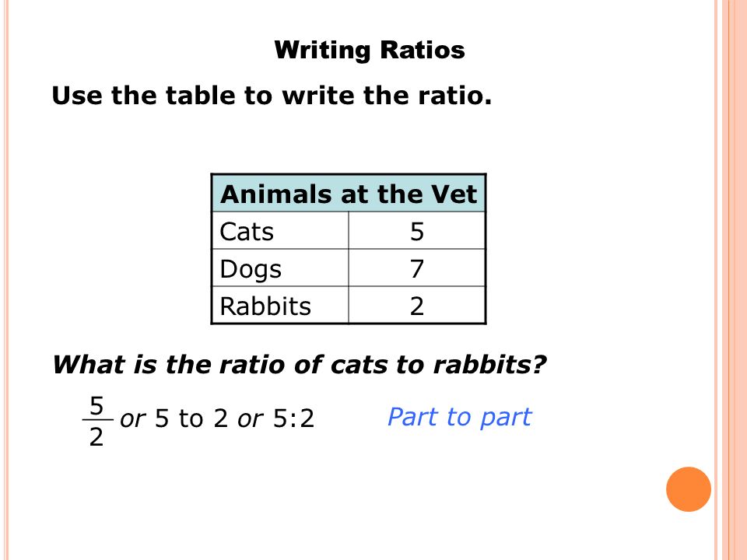Click the 5:2 ratio text
Image resolution: width=747 pixels, height=560 pixels.
pos(294,418)
